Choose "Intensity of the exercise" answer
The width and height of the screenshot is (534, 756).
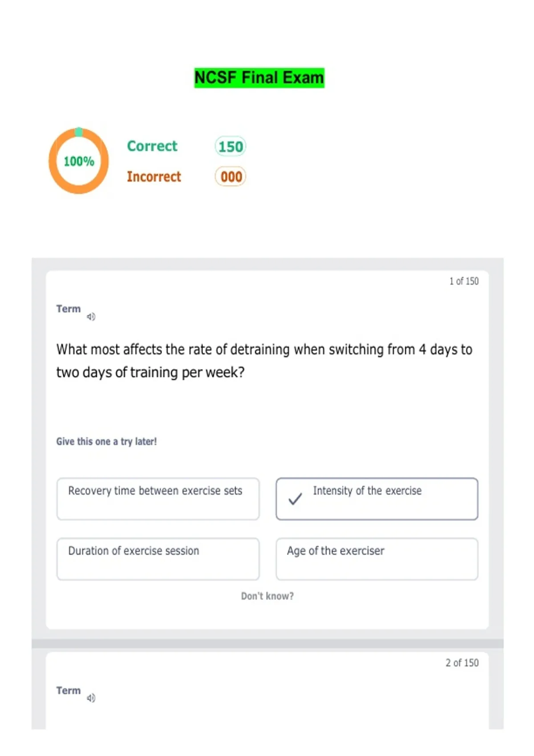[x=377, y=499]
